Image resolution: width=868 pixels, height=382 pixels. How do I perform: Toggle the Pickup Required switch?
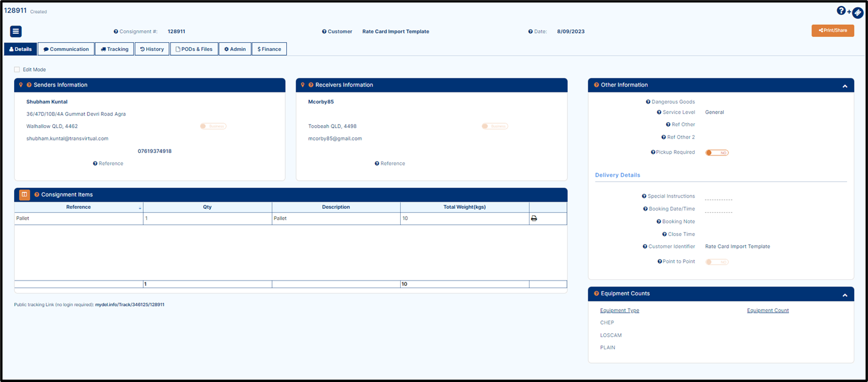click(x=717, y=152)
